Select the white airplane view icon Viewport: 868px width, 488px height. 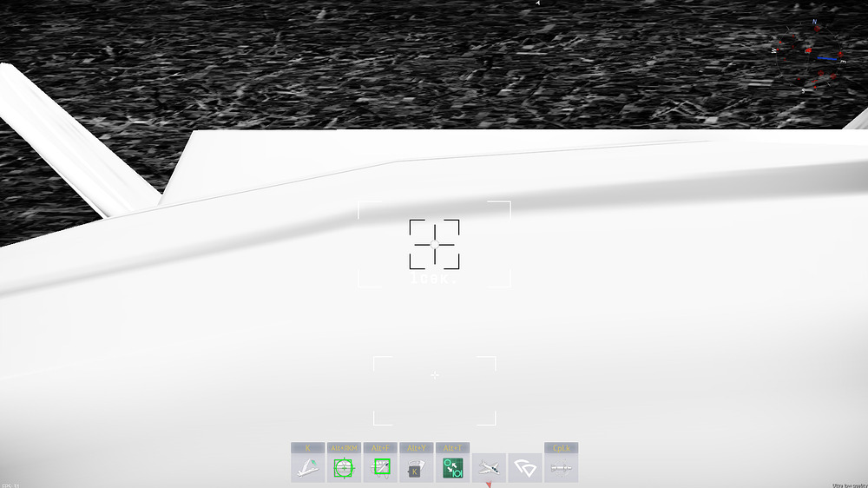[x=489, y=467]
